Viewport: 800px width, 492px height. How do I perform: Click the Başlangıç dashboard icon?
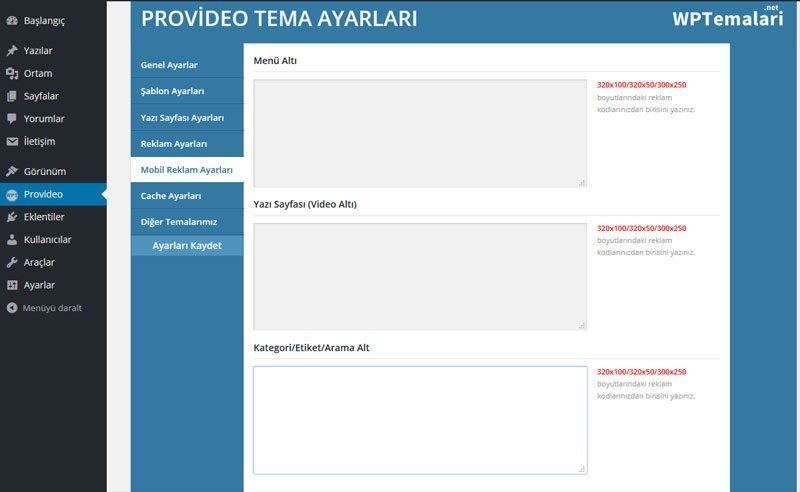tap(12, 21)
